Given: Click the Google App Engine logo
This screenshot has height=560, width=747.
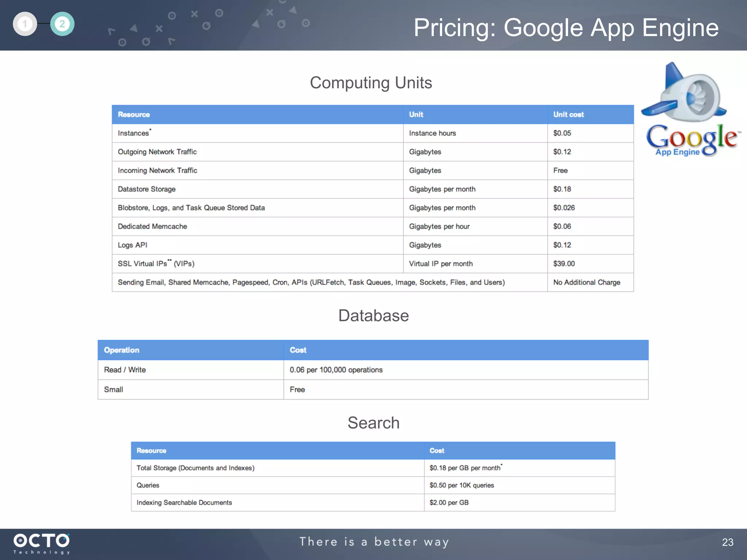Looking at the screenshot, I should 690,109.
